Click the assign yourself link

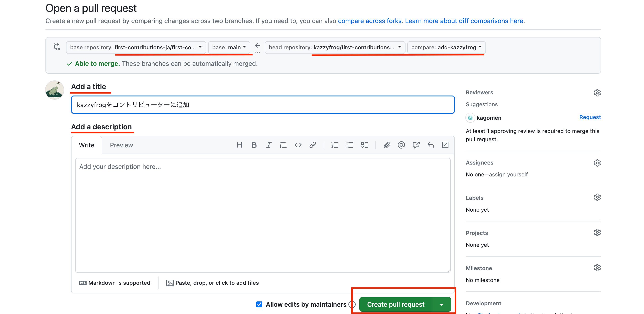508,175
